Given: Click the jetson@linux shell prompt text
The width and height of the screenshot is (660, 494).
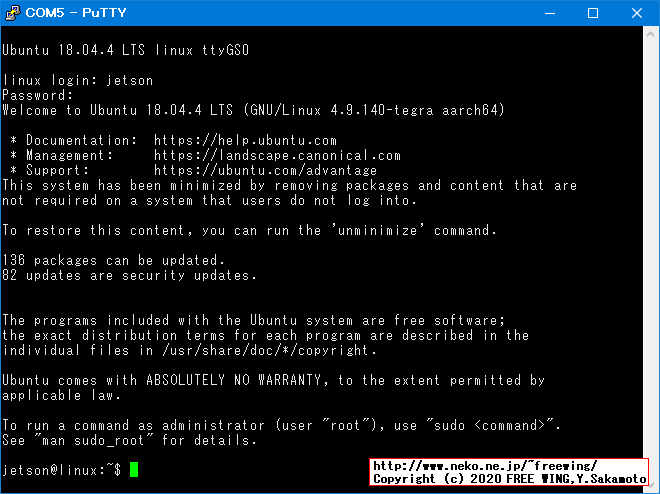Looking at the screenshot, I should [61, 470].
